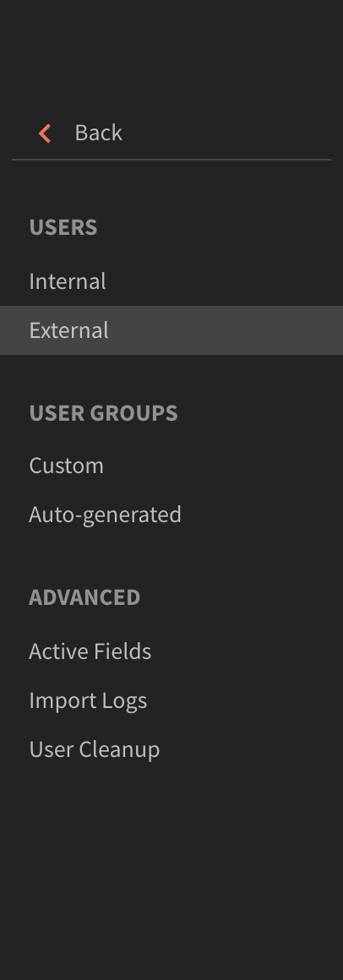Open the Internal users page
This screenshot has height=980, width=343.
[68, 281]
